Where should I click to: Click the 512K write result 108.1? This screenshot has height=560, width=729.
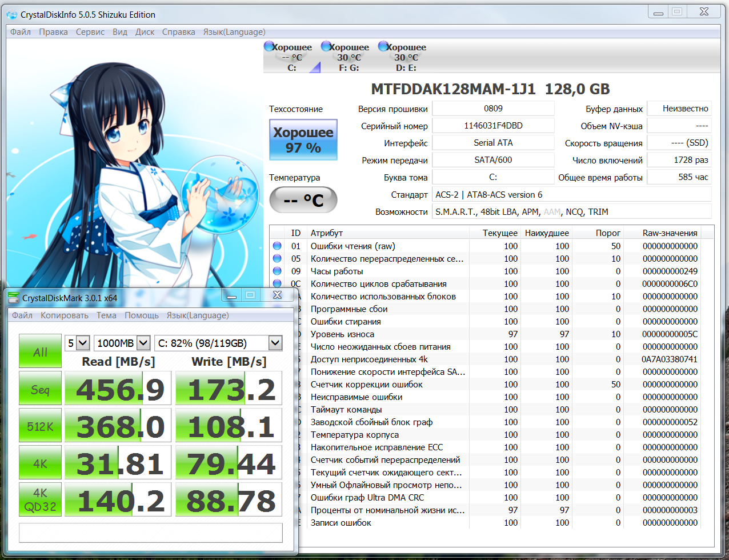click(229, 426)
